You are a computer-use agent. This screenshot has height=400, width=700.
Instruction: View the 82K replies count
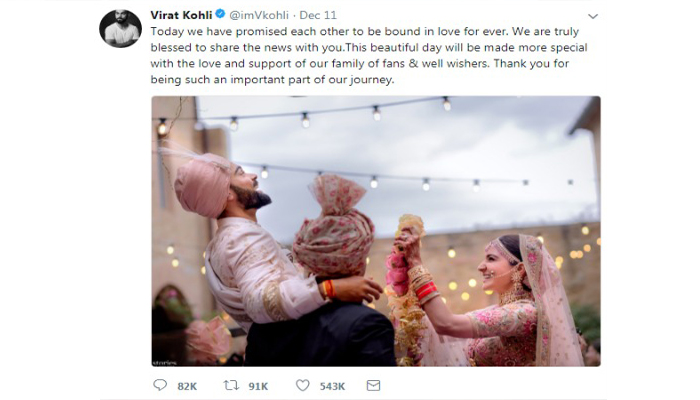[x=187, y=386]
